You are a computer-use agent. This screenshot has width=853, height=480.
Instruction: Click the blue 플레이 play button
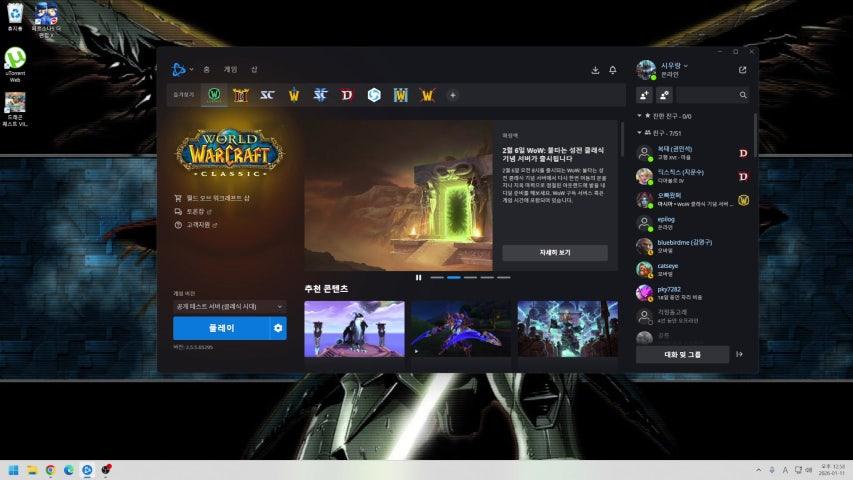221,328
